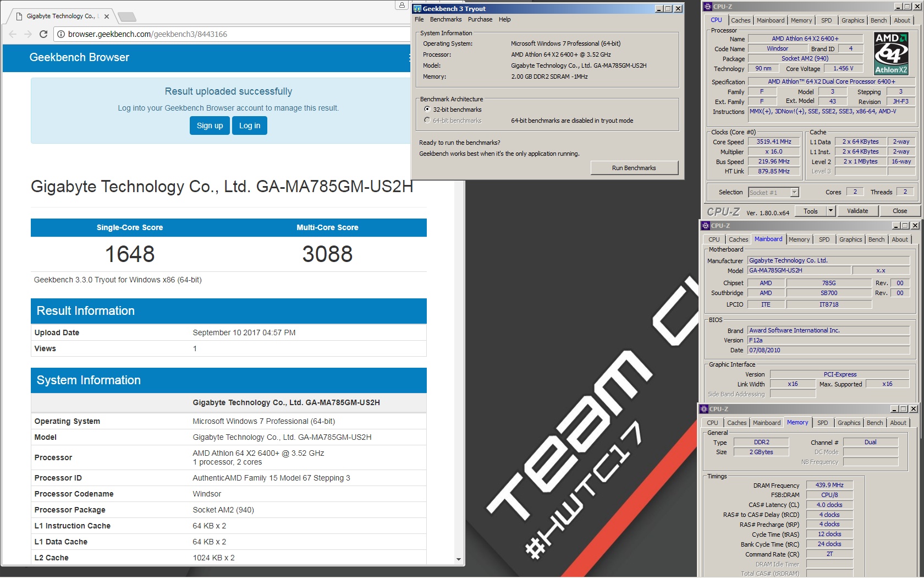924x578 pixels.
Task: Open the Purchase menu in Geekbench
Action: (x=480, y=19)
